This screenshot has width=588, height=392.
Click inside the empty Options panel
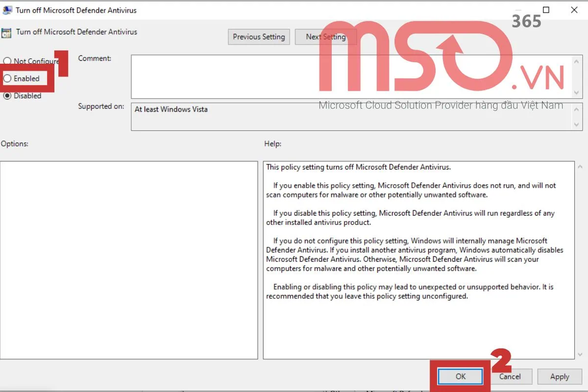tap(129, 259)
